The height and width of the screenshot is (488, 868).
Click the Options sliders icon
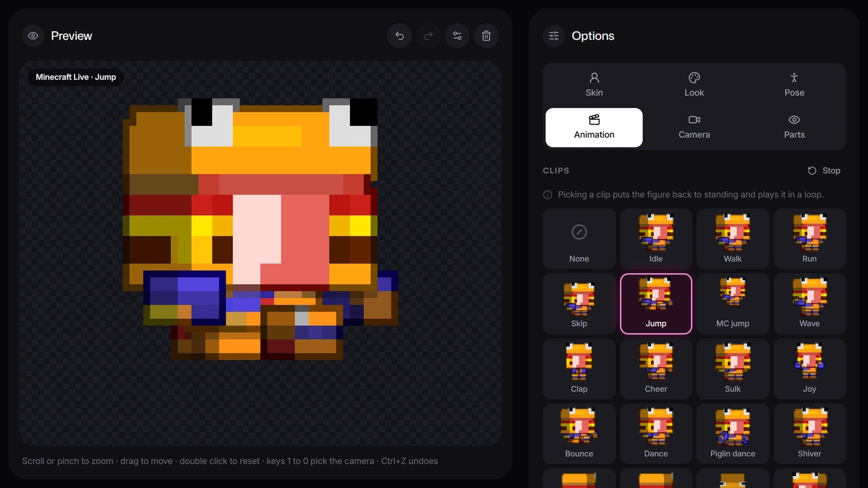554,36
